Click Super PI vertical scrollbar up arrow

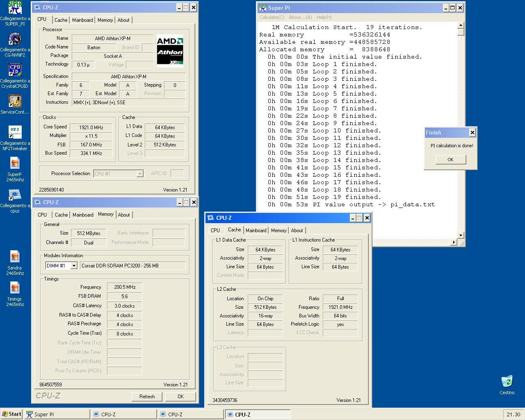pyautogui.click(x=461, y=26)
